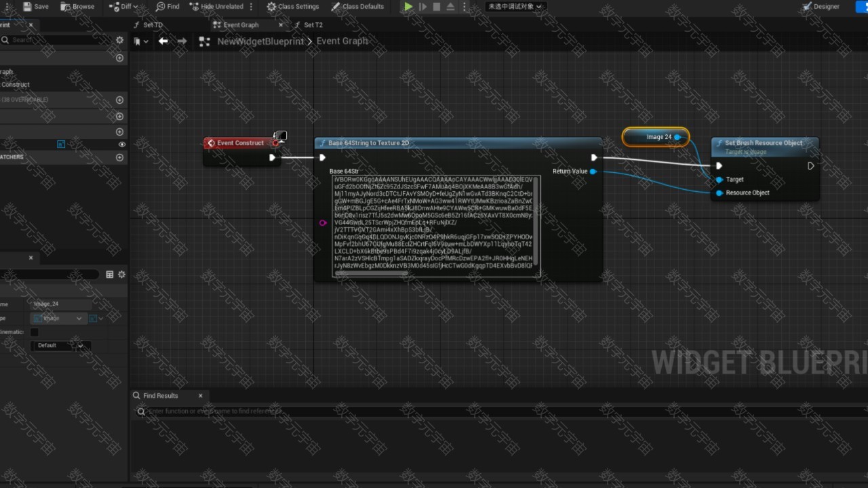This screenshot has height=488, width=868.
Task: Open bookmarks dropdown in graph header
Action: [x=140, y=41]
